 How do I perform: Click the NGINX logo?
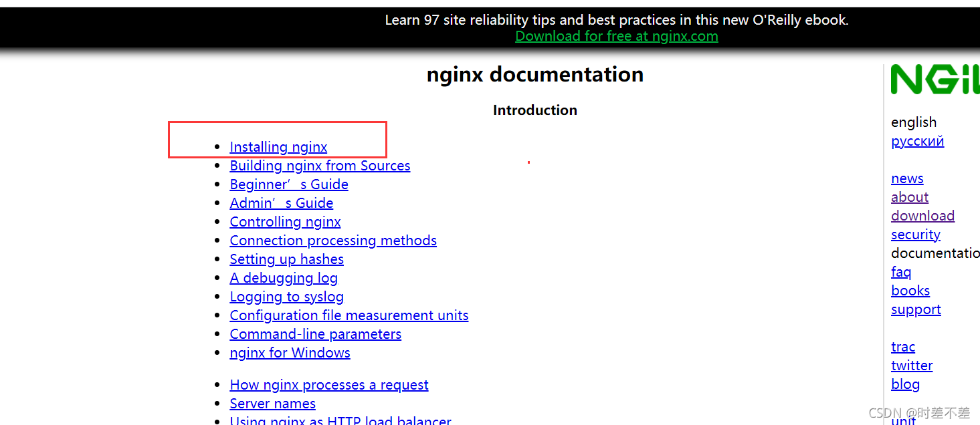pos(935,80)
